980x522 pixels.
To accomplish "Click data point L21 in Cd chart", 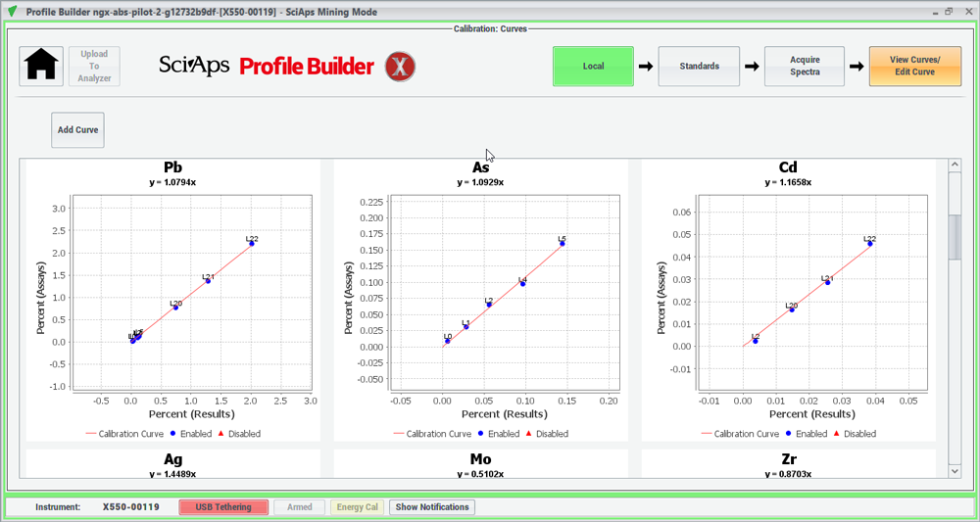I will coord(827,283).
